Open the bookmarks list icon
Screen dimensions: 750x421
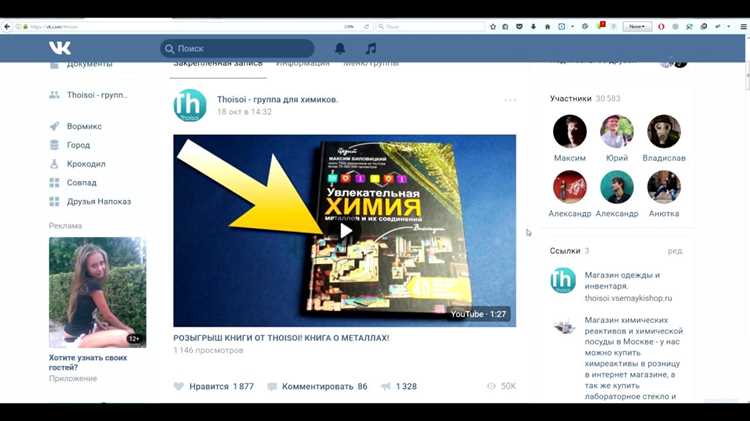coord(505,27)
